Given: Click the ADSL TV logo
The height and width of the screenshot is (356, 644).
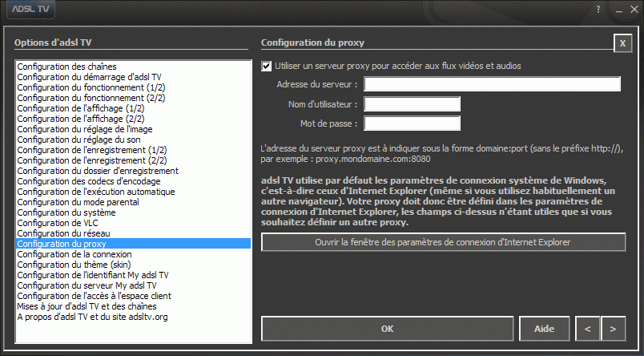Looking at the screenshot, I should [30, 9].
